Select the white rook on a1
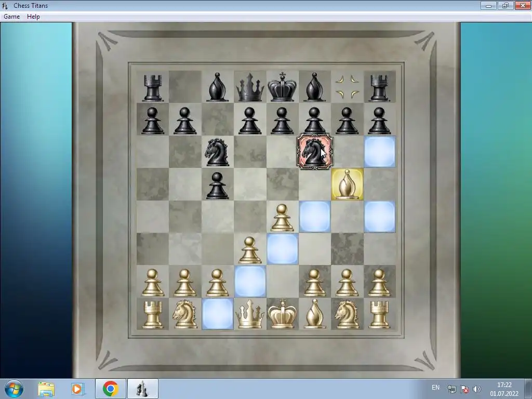Screen dimensions: 532x399 tap(153, 315)
